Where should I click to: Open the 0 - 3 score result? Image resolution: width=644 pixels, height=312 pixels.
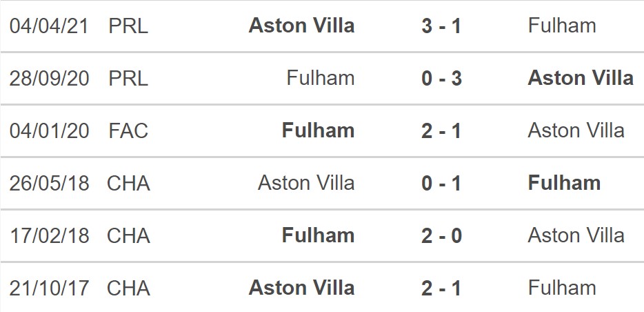pyautogui.click(x=441, y=79)
